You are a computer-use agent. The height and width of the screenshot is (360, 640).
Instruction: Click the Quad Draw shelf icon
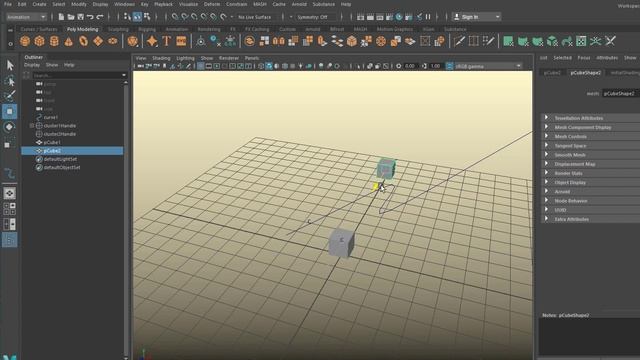(489, 41)
